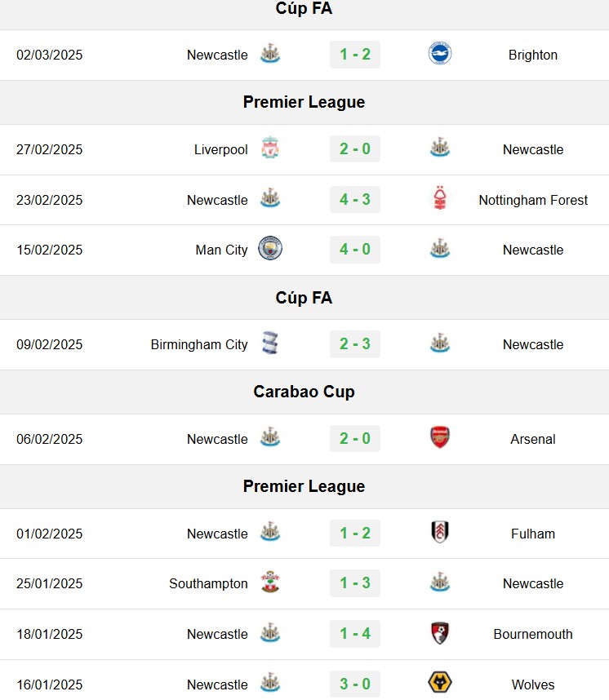Click the Bournemouth team name

533,634
